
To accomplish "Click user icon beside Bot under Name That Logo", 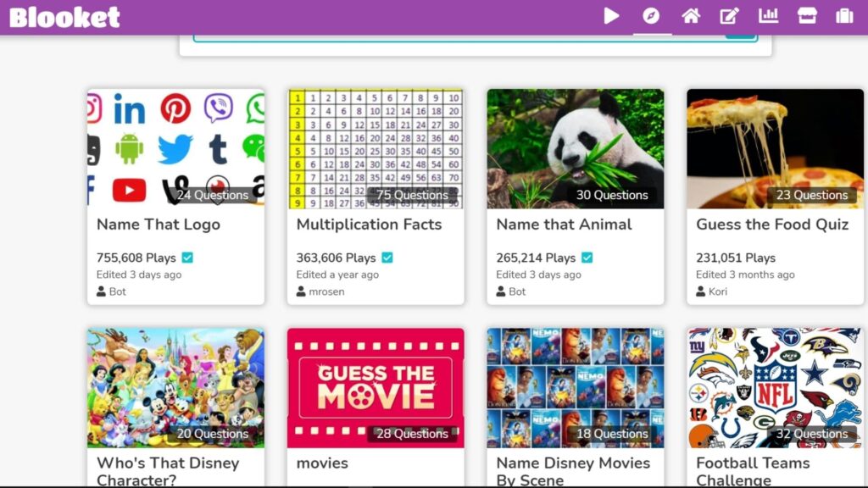I will (x=102, y=291).
